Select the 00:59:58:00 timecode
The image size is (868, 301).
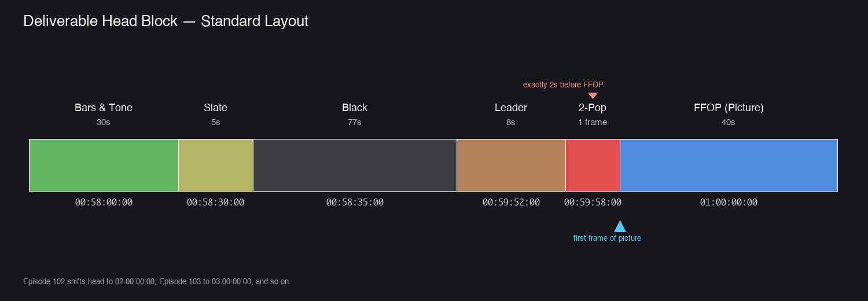(593, 203)
